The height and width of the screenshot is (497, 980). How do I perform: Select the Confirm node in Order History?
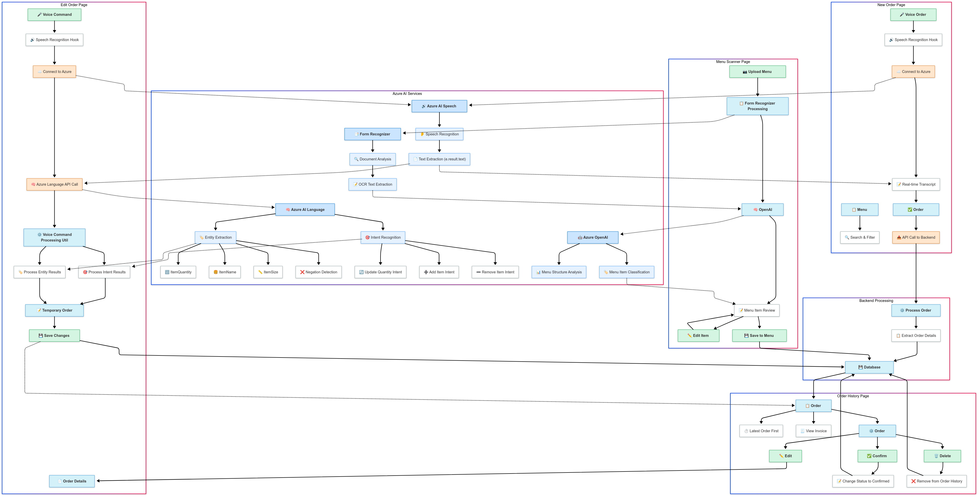click(877, 456)
